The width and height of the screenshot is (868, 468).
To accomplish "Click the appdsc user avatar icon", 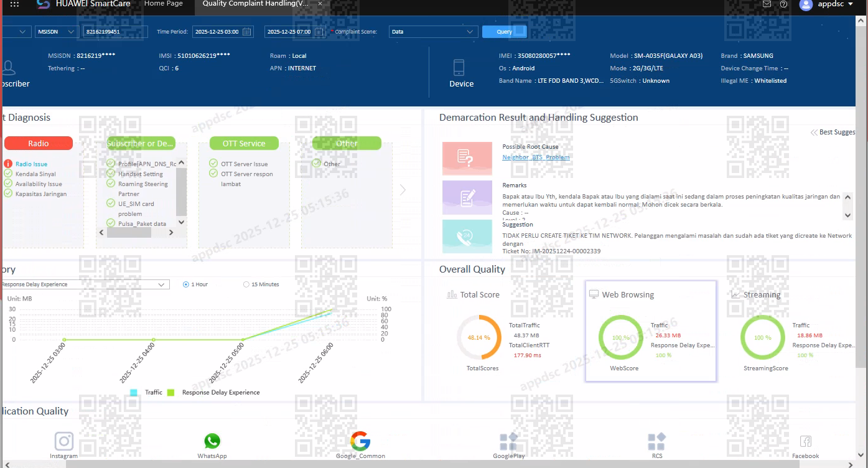I will tap(806, 4).
